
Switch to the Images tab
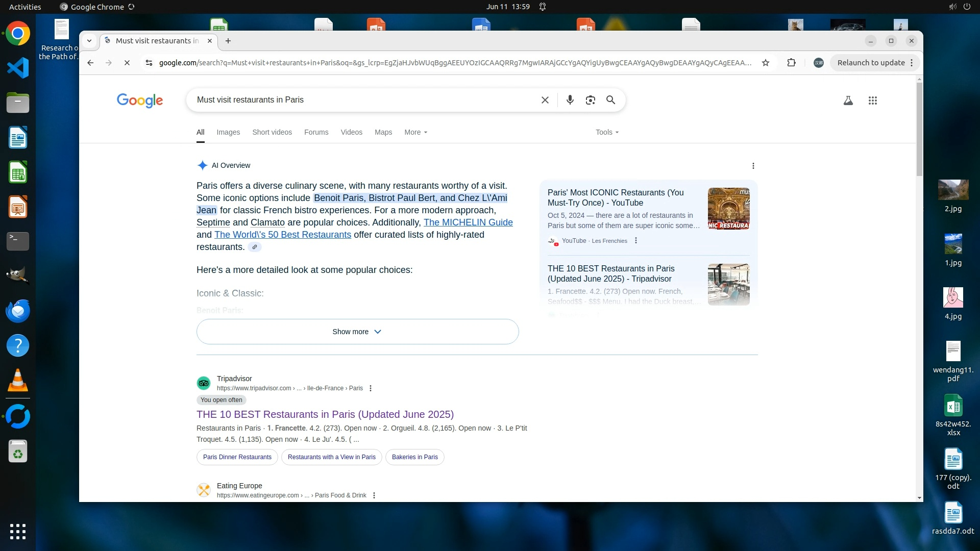coord(228,132)
